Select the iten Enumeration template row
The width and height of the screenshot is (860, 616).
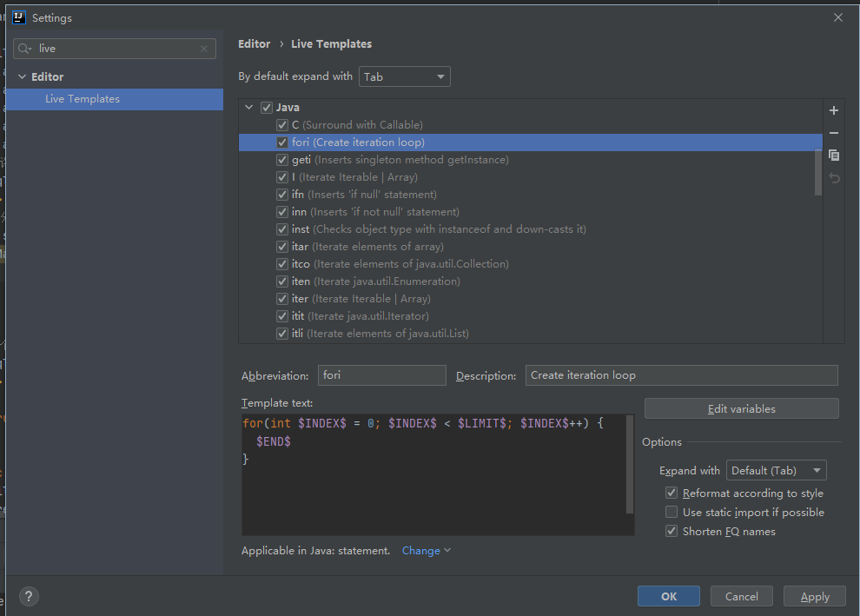pyautogui.click(x=531, y=282)
